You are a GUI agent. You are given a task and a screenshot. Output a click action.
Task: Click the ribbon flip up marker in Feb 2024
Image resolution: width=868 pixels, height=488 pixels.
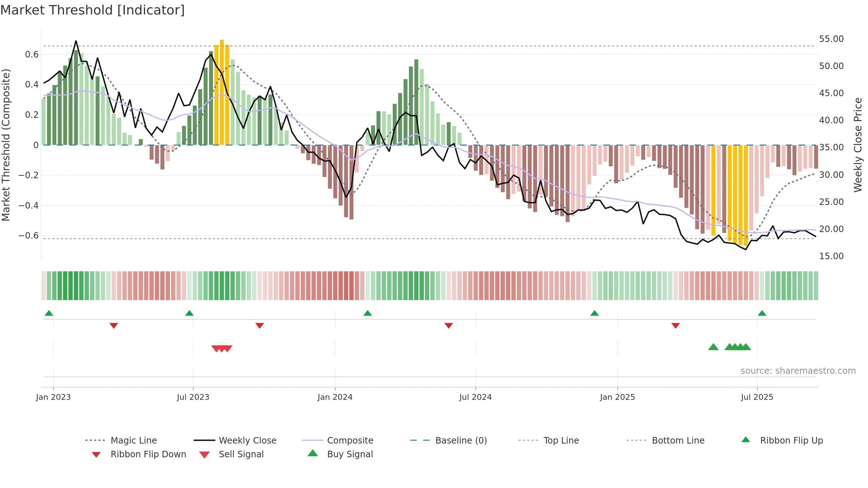[x=367, y=313]
